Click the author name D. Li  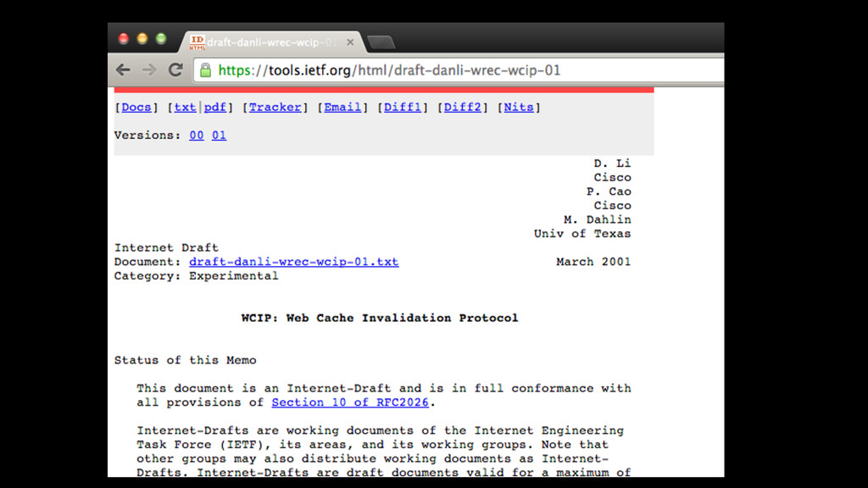click(x=612, y=164)
